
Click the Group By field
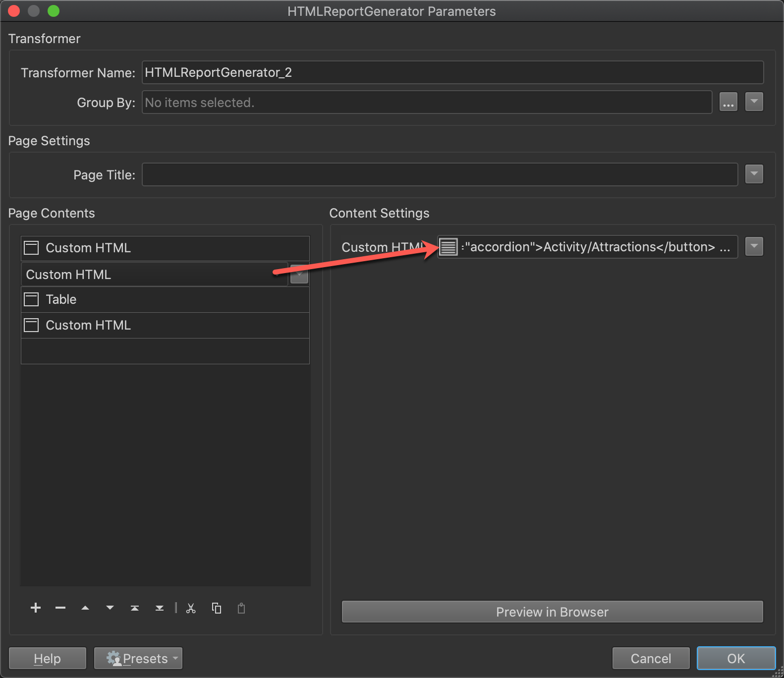[427, 102]
